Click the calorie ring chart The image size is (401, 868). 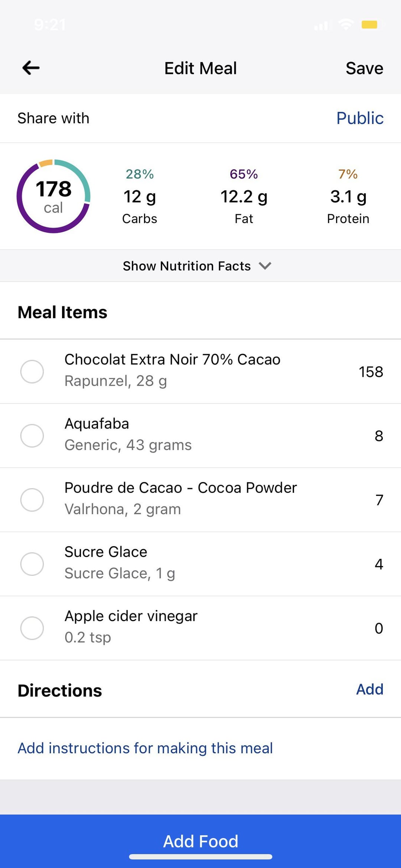pyautogui.click(x=53, y=196)
